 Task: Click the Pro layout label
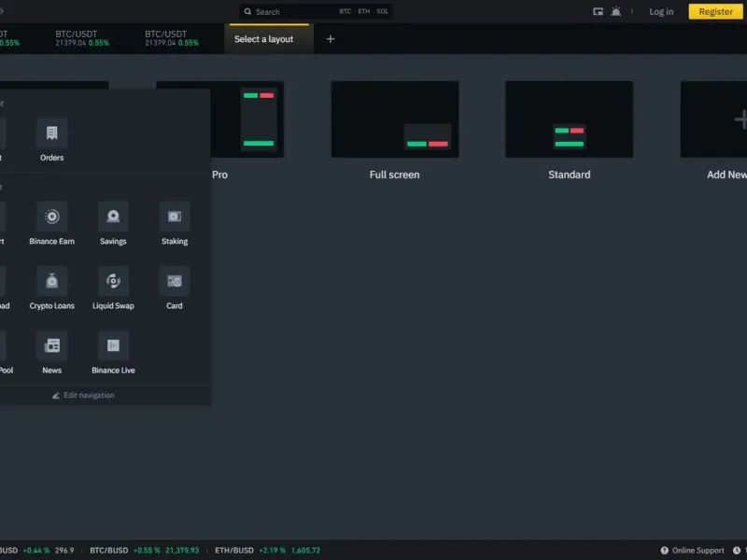coord(219,175)
